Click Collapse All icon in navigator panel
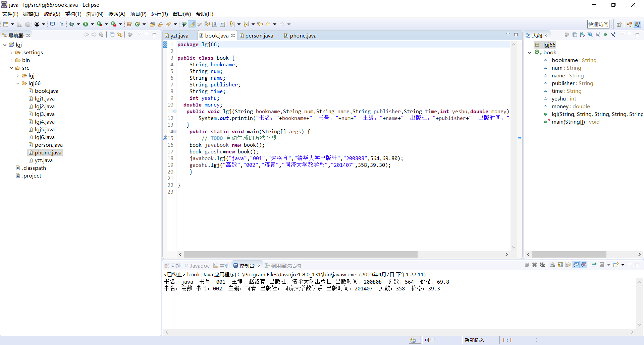This screenshot has height=345, width=644. click(112, 35)
